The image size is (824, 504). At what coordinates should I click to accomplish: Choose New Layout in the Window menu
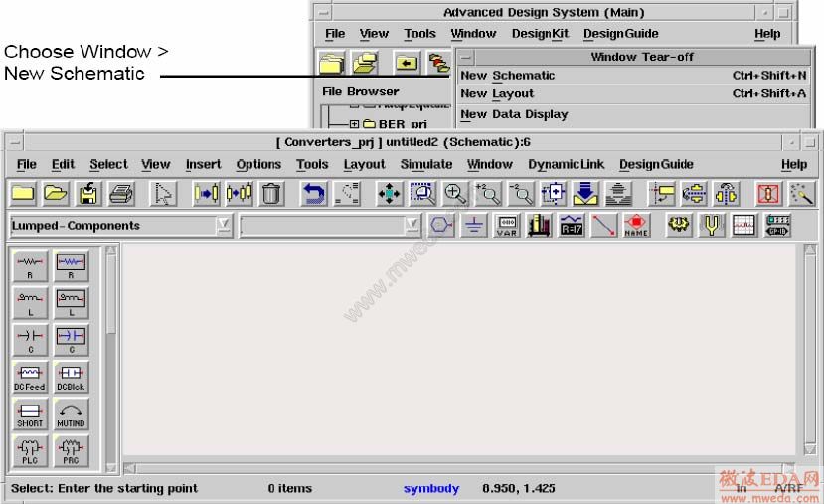click(x=633, y=94)
